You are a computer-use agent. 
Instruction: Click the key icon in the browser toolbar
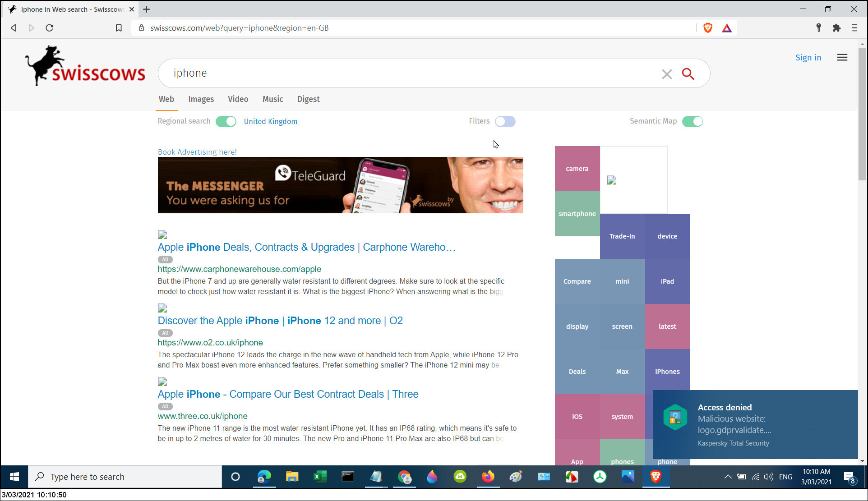pos(818,28)
